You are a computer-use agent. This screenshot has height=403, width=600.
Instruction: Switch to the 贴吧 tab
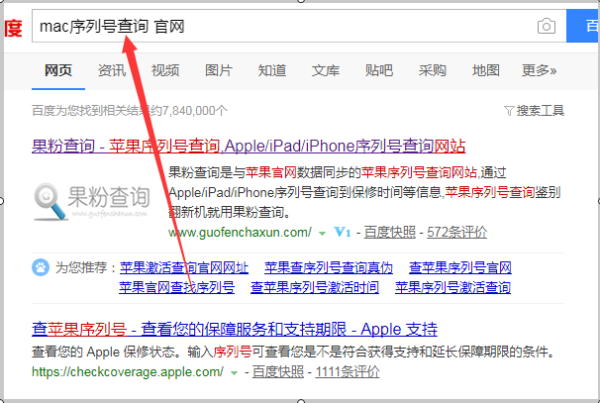tap(379, 70)
